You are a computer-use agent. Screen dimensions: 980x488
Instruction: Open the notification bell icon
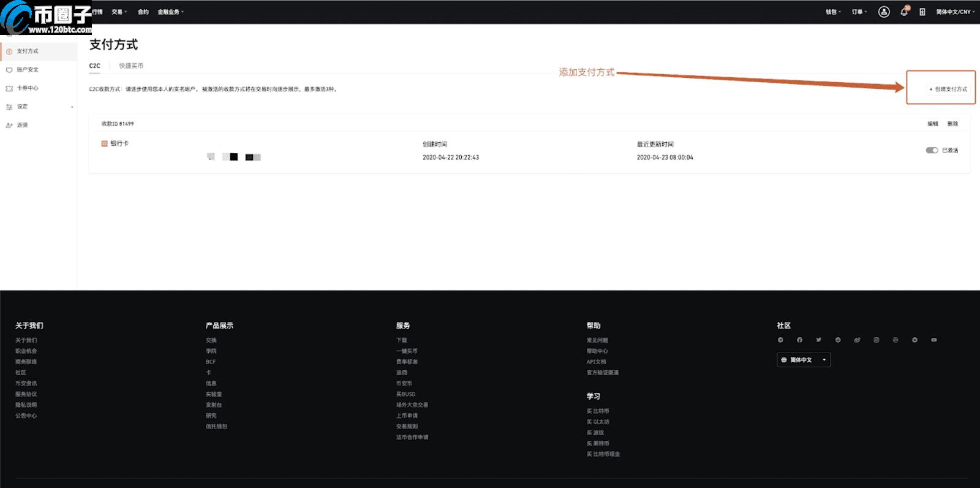tap(904, 12)
